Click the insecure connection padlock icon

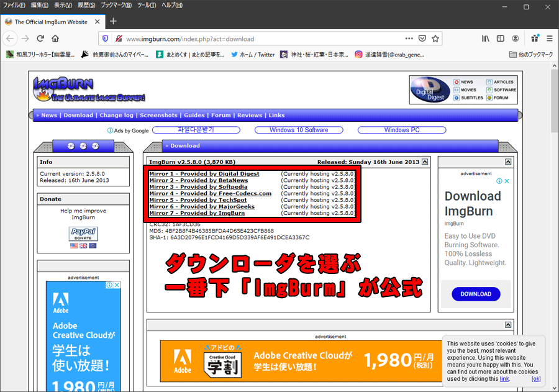[119, 39]
